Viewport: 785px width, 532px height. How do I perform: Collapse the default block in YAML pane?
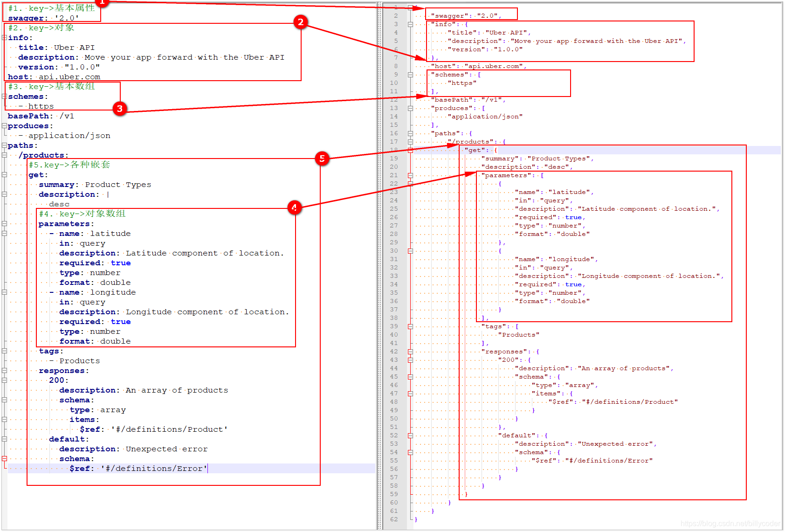click(x=4, y=439)
